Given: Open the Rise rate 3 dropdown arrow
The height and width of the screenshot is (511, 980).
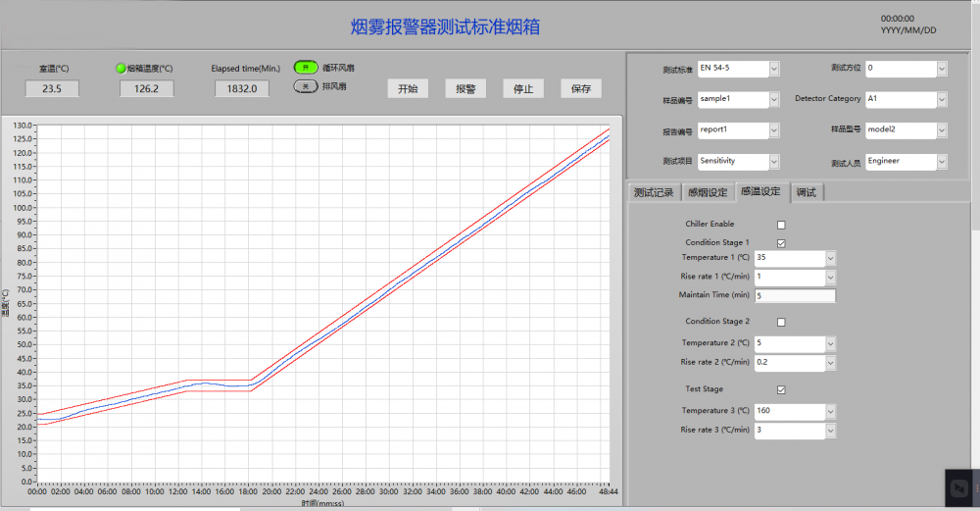Looking at the screenshot, I should [830, 431].
